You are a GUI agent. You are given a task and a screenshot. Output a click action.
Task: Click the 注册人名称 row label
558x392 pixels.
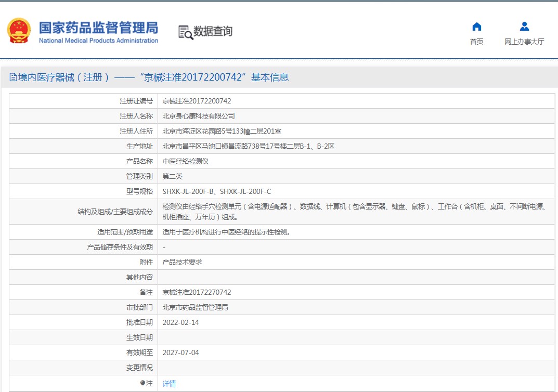pos(136,116)
